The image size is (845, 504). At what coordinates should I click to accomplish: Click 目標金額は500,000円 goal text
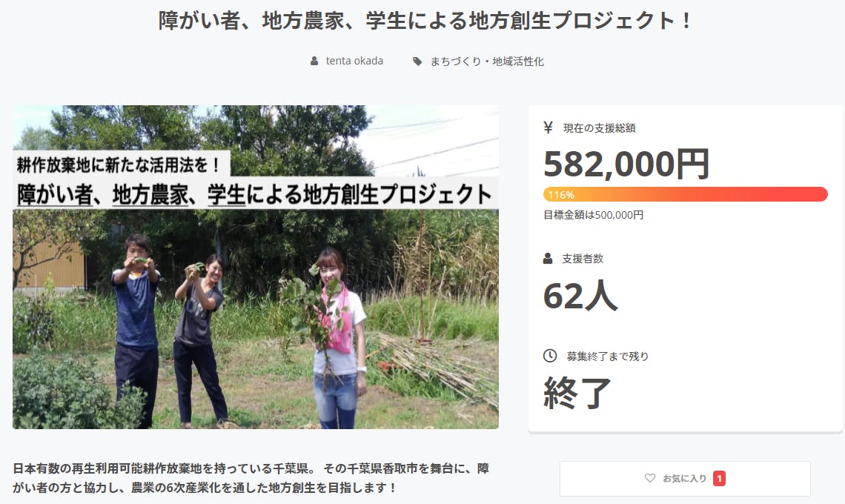coord(593,214)
